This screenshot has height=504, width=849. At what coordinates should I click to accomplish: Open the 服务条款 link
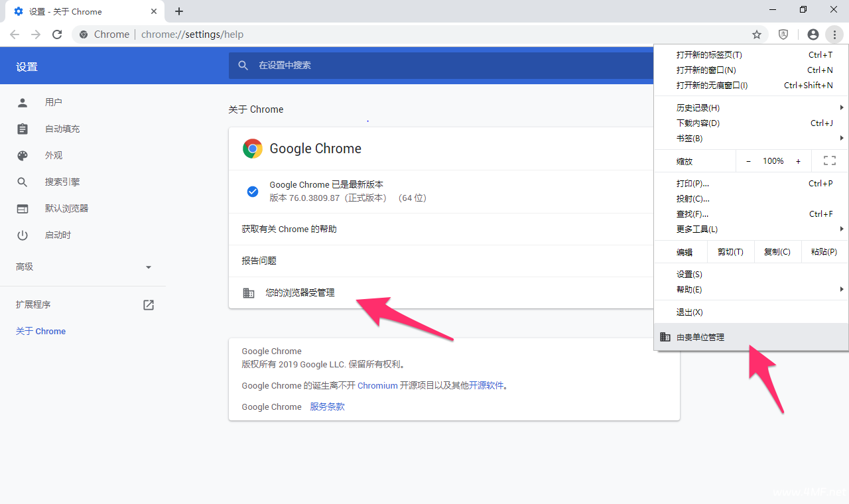tap(327, 407)
